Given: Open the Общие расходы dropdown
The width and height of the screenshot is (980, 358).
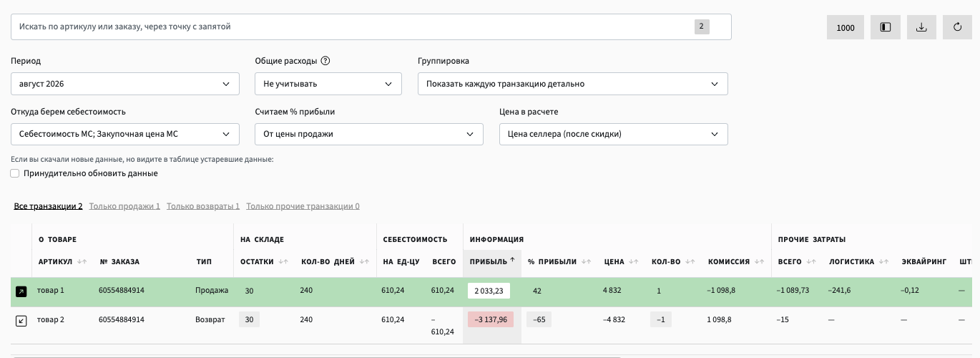Looking at the screenshot, I should pos(328,84).
